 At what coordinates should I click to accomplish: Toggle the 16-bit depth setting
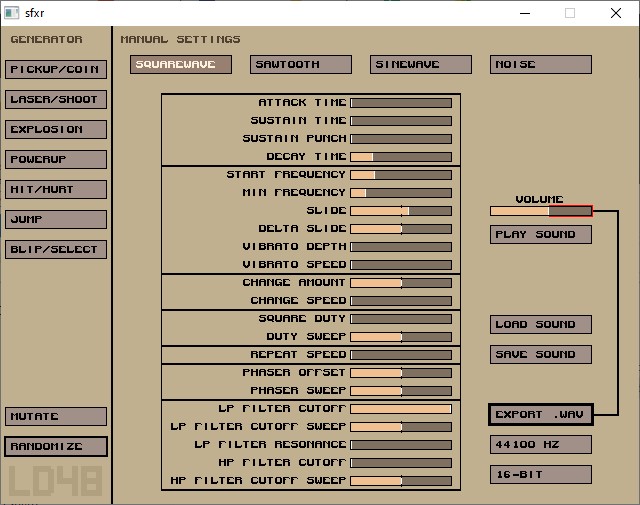coord(541,474)
